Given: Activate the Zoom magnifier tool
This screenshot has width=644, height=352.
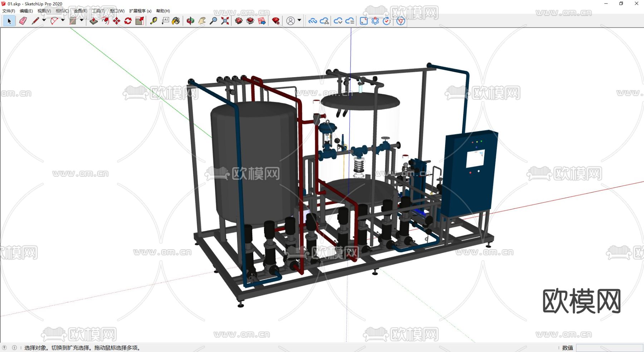Looking at the screenshot, I should 213,21.
